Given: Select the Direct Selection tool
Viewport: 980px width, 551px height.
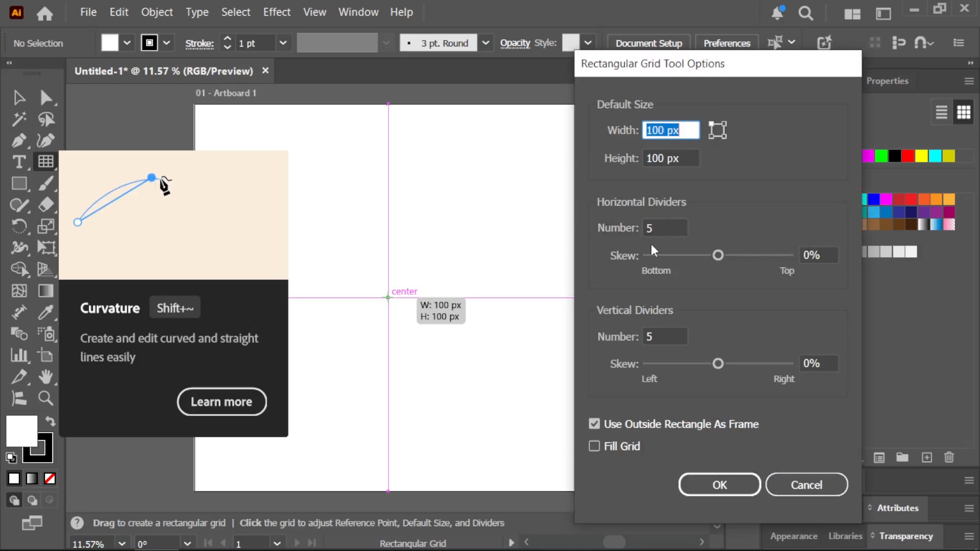Looking at the screenshot, I should tap(45, 97).
